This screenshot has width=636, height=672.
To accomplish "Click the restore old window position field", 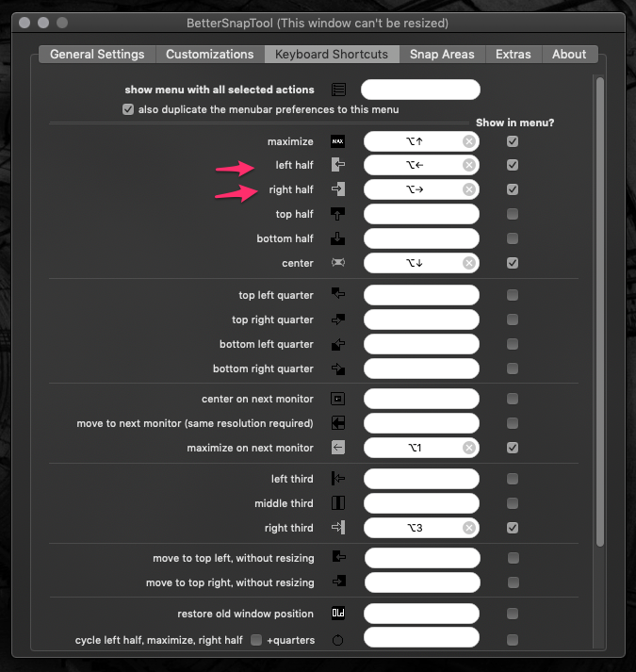I will [x=421, y=614].
